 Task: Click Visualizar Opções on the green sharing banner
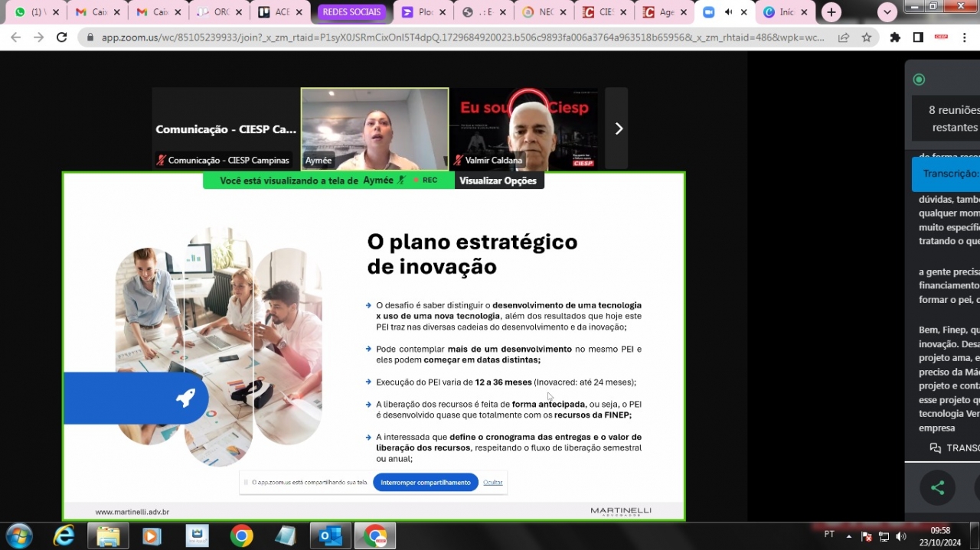[x=498, y=180]
